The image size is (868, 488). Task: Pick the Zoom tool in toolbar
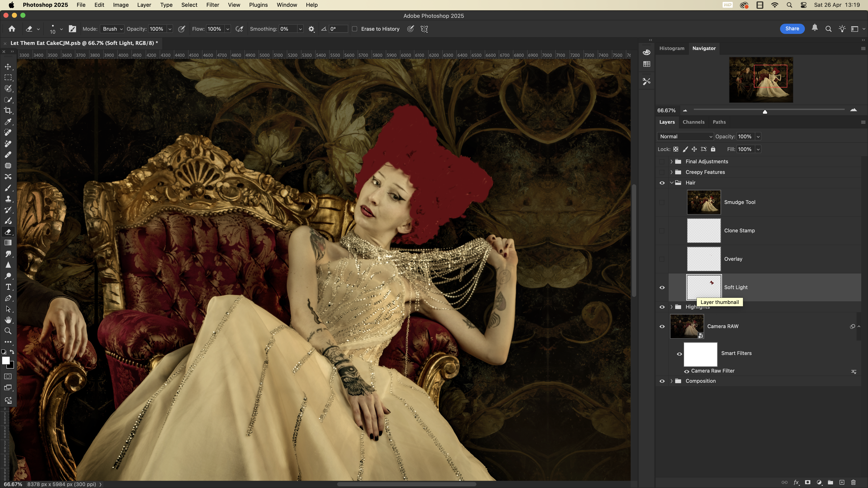(x=8, y=331)
